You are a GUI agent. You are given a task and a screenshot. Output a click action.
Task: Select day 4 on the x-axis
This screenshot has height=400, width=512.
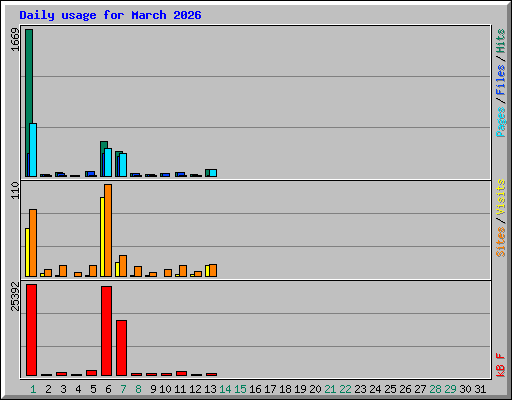pyautogui.click(x=78, y=389)
